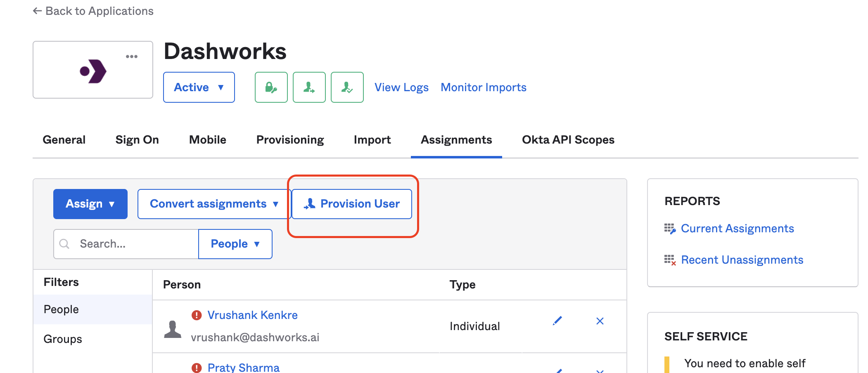Click the green lock-and-key icon button
This screenshot has height=373, width=868.
tap(271, 87)
